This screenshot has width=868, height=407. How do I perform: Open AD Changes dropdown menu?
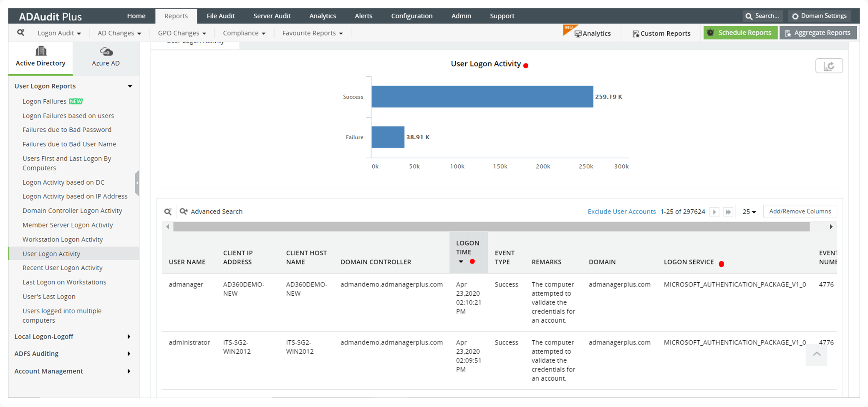(119, 33)
